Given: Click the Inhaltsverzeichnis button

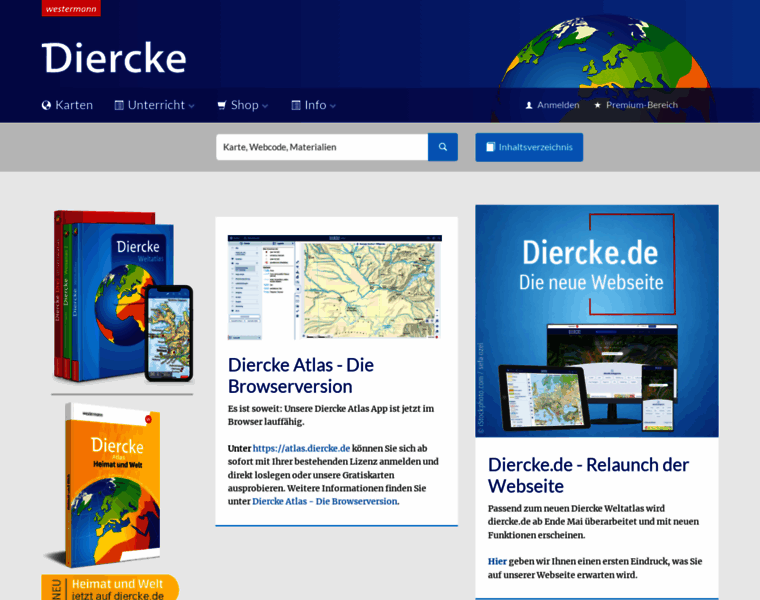Looking at the screenshot, I should [529, 147].
